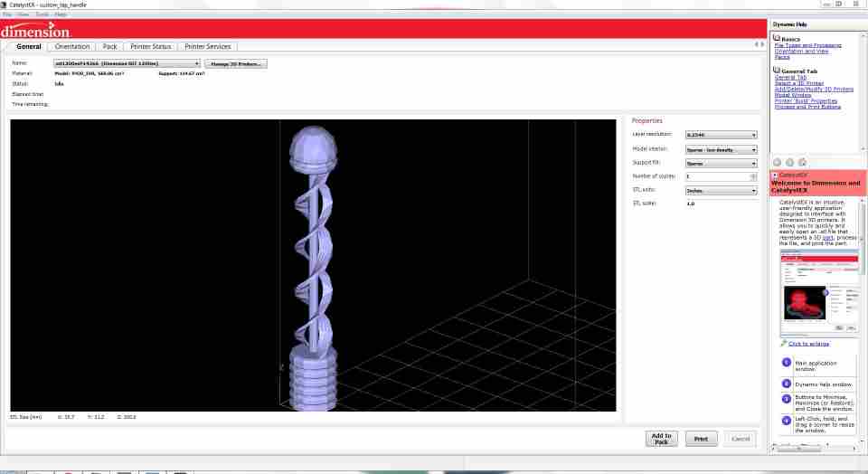
Task: Open Process and Print Buttons help link
Action: click(x=807, y=107)
